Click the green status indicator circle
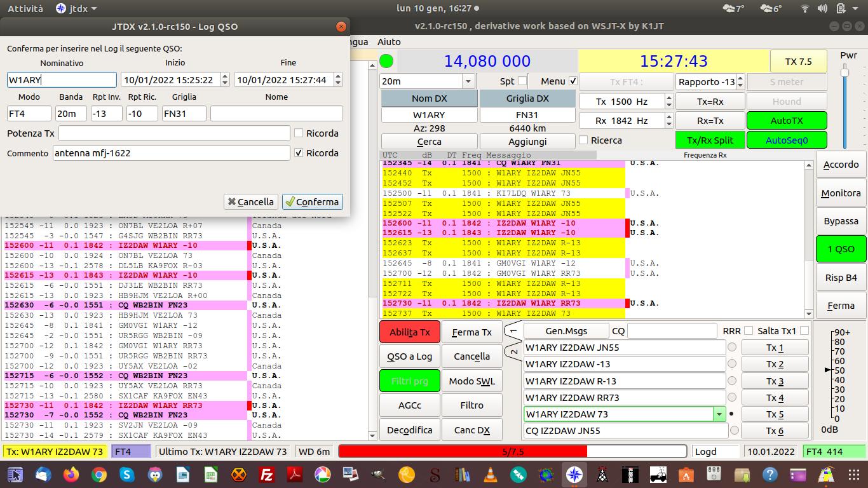This screenshot has height=488, width=868. point(386,62)
